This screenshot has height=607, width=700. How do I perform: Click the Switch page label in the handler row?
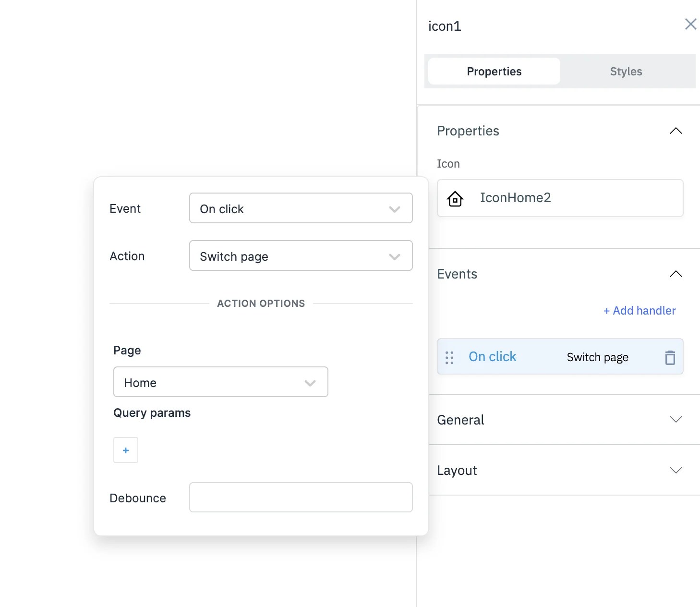[x=597, y=357]
